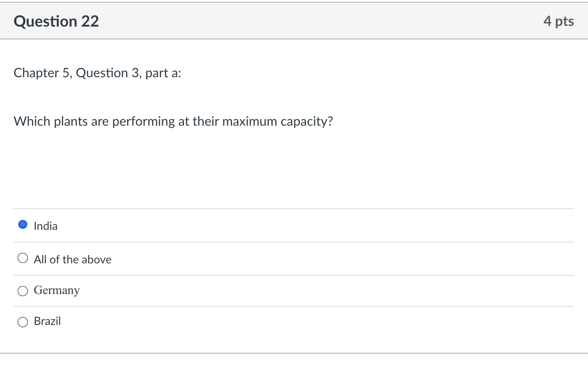The image size is (588, 365).
Task: Click the All of the above label text
Action: coord(72,260)
